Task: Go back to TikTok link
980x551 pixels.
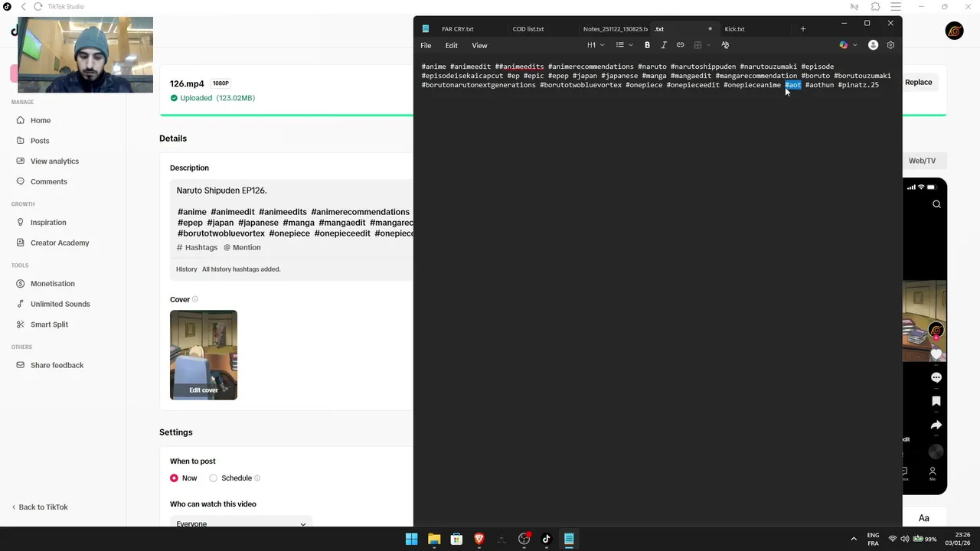Action: pyautogui.click(x=40, y=507)
